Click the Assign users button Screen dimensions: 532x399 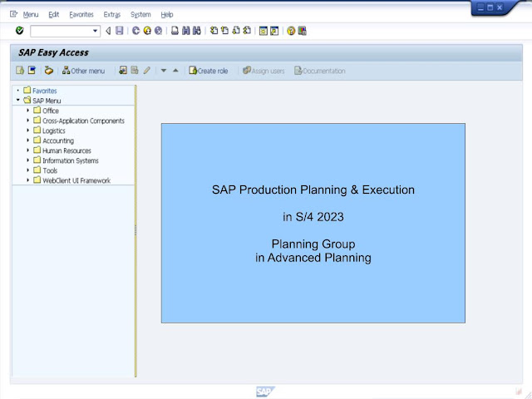tap(264, 71)
